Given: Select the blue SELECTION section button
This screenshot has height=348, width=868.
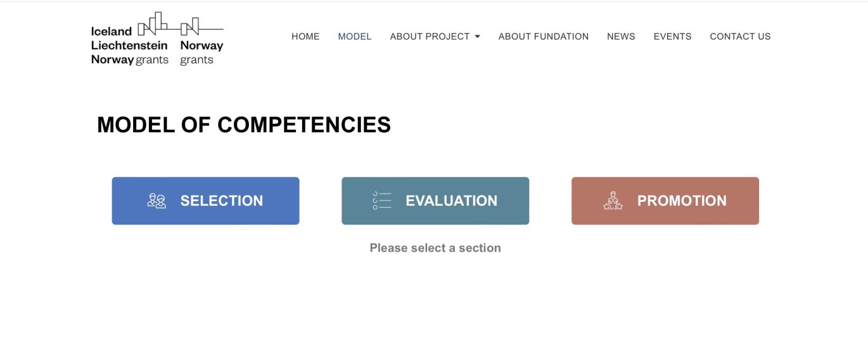Looking at the screenshot, I should pyautogui.click(x=205, y=201).
